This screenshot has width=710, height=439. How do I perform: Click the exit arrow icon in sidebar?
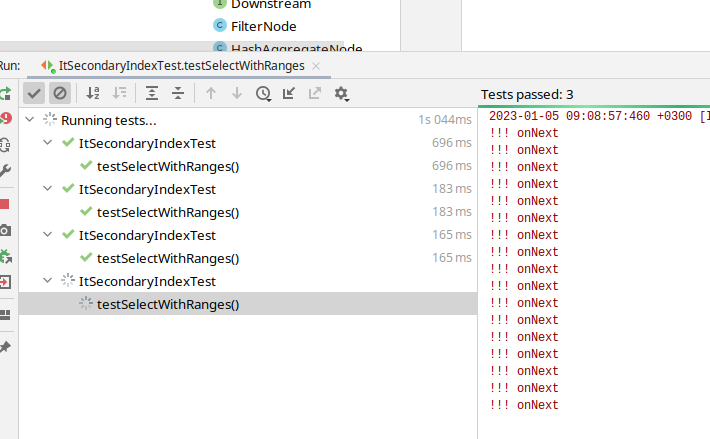[5, 282]
